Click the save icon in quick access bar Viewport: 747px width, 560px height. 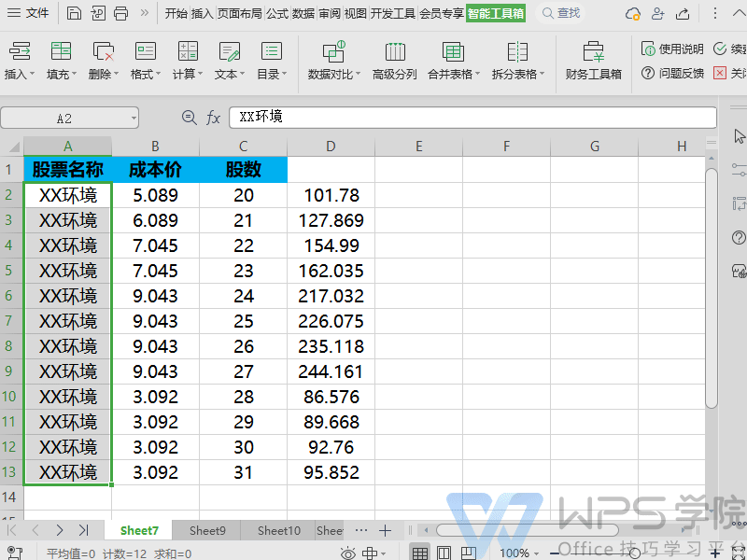click(x=74, y=13)
